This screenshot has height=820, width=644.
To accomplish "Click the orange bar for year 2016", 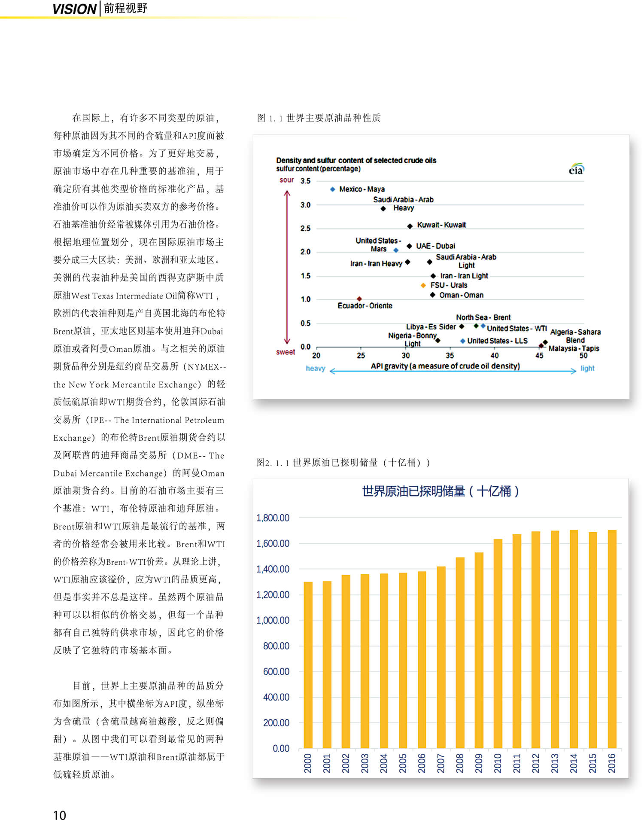I will click(612, 639).
